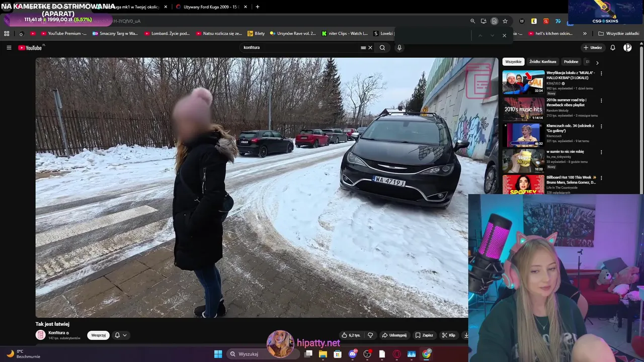Open the 'Smaczny Targ w Wa...' bookmark

(115, 34)
